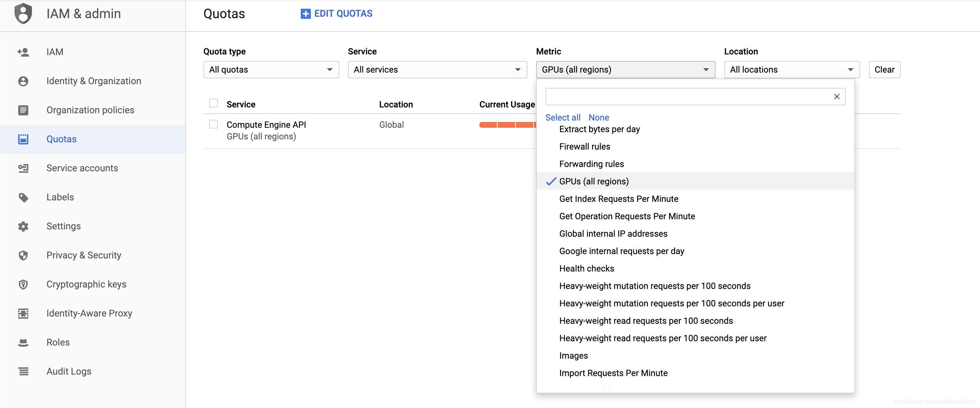This screenshot has width=980, height=408.
Task: Click the Roles hat icon
Action: point(23,342)
